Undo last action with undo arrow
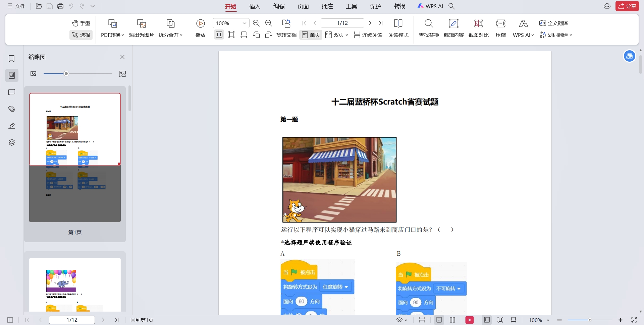 pos(71,6)
